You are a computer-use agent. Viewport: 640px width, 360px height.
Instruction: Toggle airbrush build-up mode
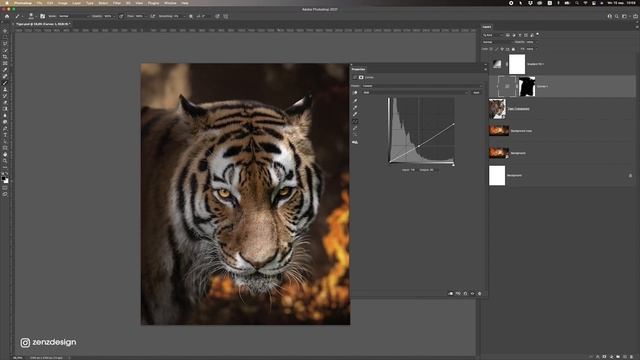[152, 16]
